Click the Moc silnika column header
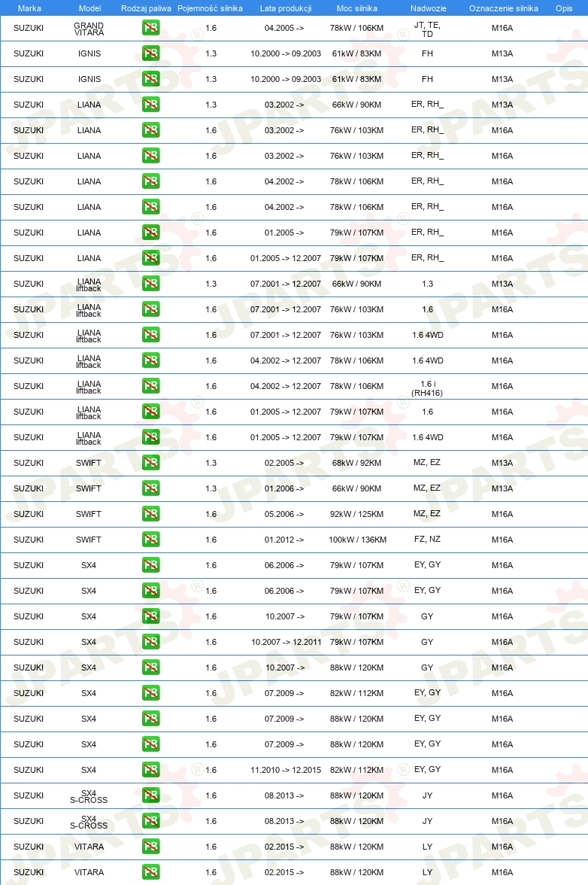This screenshot has height=885, width=588. point(357,8)
